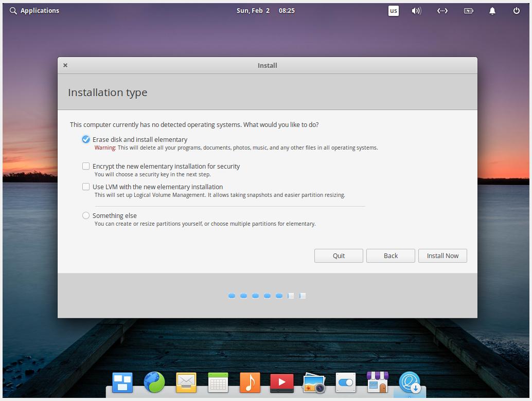This screenshot has width=532, height=401.
Task: Open the Applications menu
Action: tap(34, 10)
